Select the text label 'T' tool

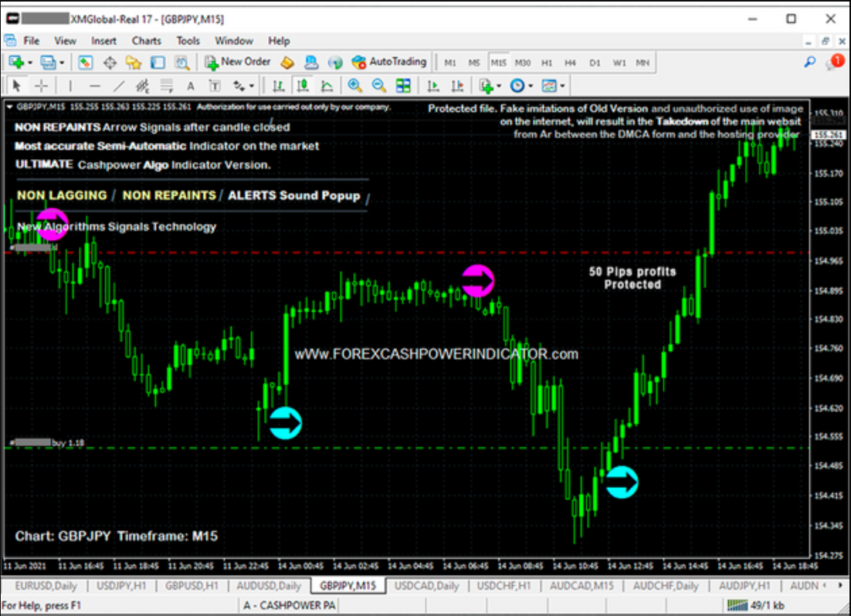tap(215, 86)
